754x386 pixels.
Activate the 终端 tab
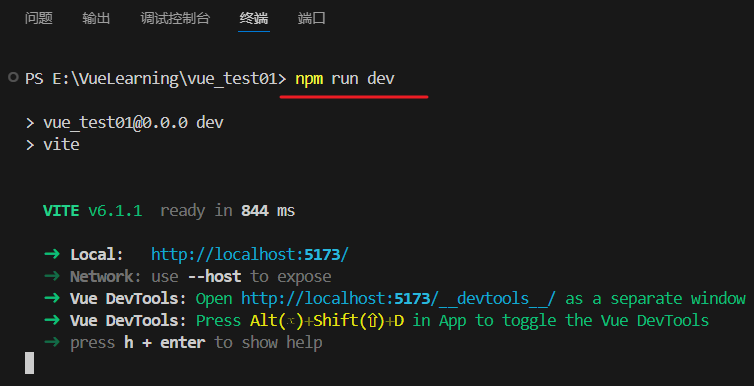254,18
